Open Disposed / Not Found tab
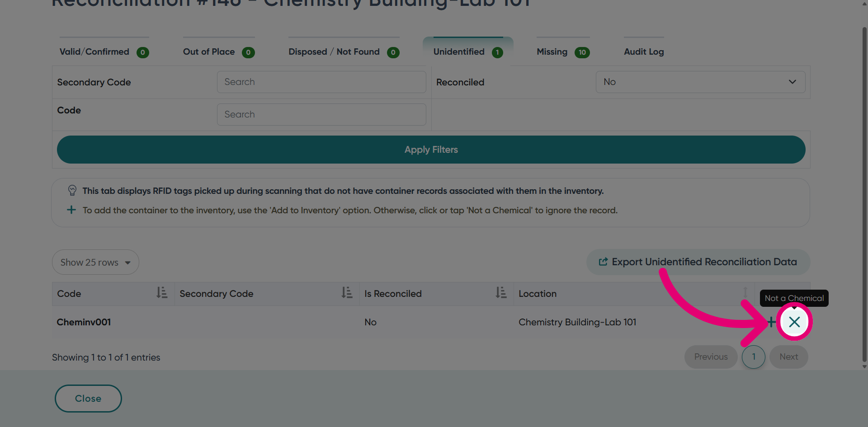 344,52
